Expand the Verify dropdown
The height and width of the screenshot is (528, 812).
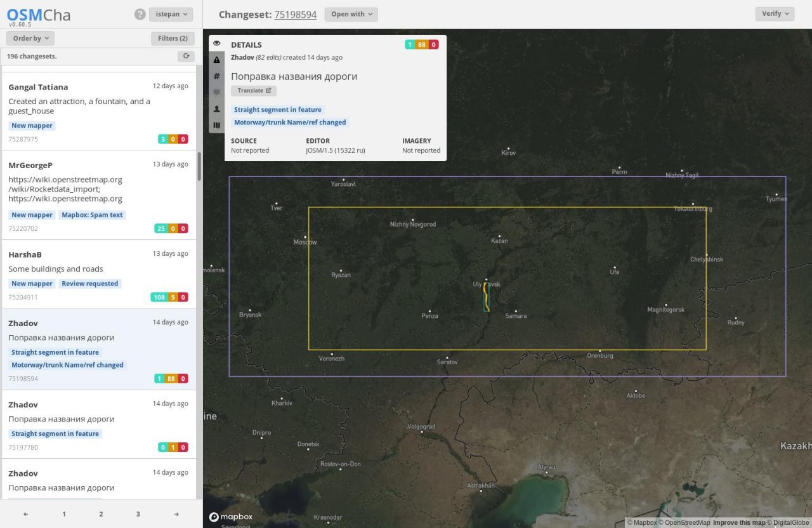coord(775,14)
